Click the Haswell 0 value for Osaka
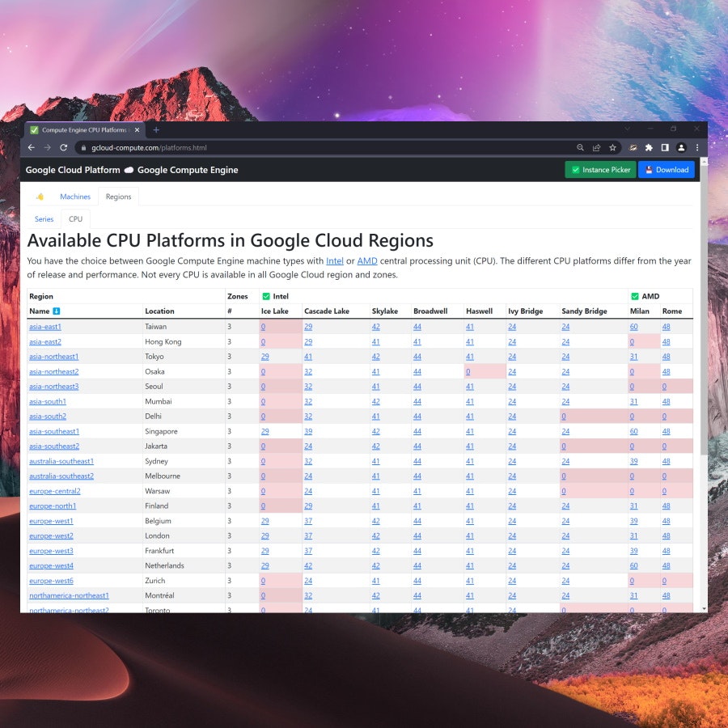Image resolution: width=728 pixels, height=728 pixels. (x=468, y=371)
